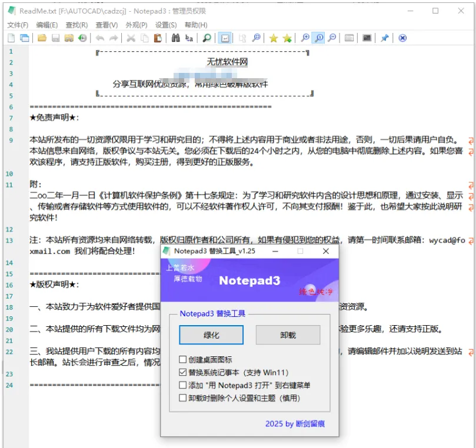Close the Notepad3 替换工具_v1.25 dialog
Viewport: 476px width, 448px height.
[x=326, y=251]
